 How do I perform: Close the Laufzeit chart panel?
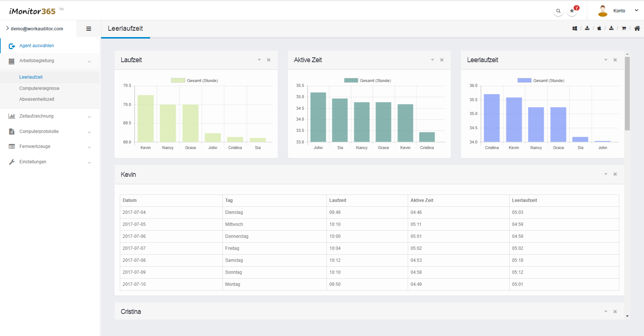click(268, 60)
